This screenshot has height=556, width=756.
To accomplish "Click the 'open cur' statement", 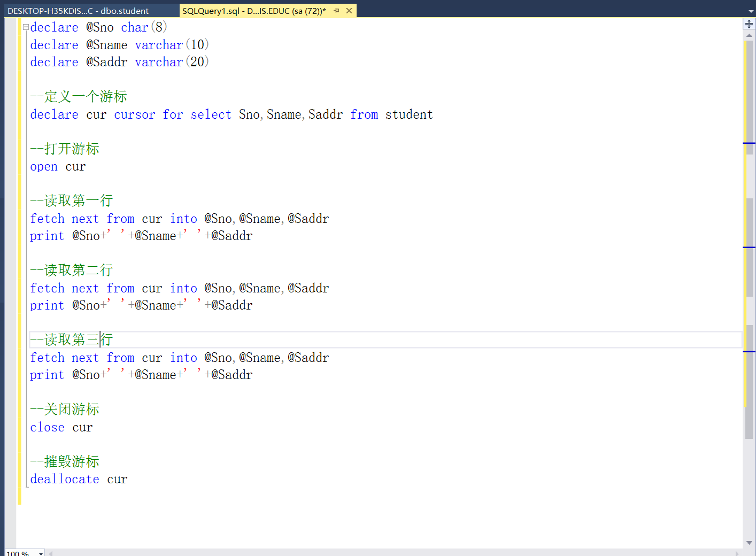I will (x=58, y=167).
